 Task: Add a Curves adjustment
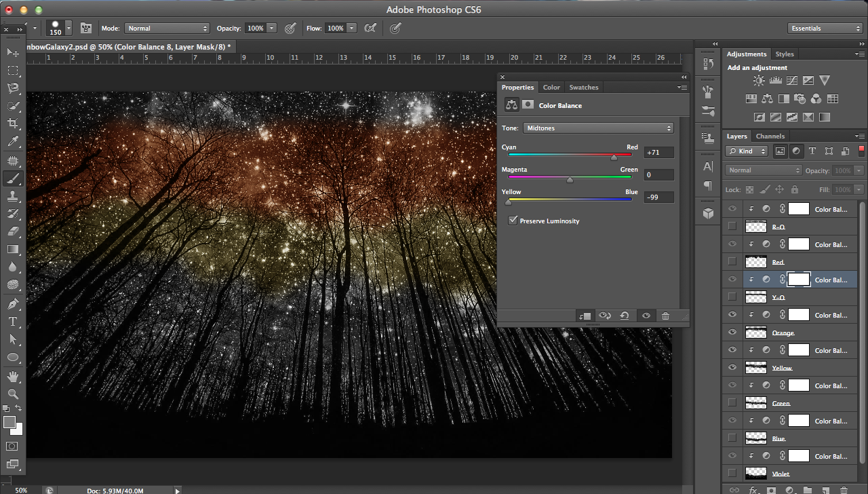tap(792, 80)
